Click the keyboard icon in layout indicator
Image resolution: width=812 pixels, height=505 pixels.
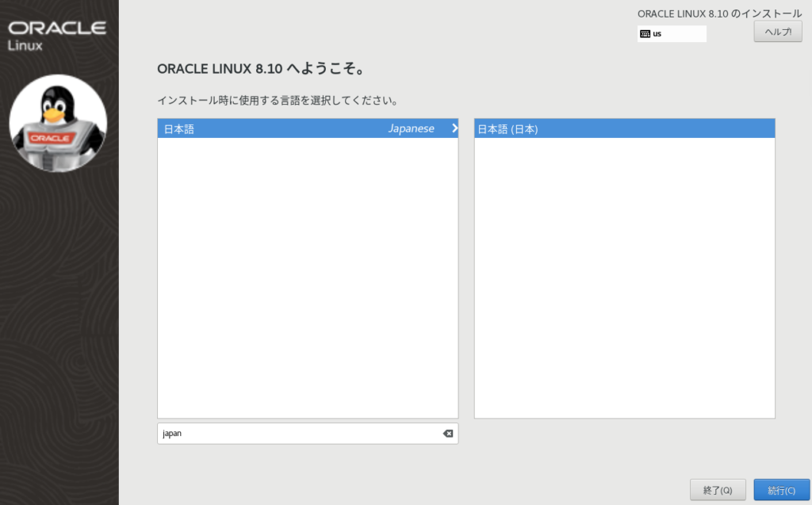645,34
